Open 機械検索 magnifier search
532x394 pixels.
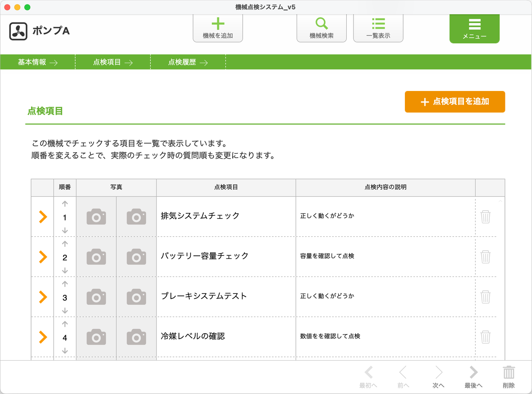tap(321, 24)
